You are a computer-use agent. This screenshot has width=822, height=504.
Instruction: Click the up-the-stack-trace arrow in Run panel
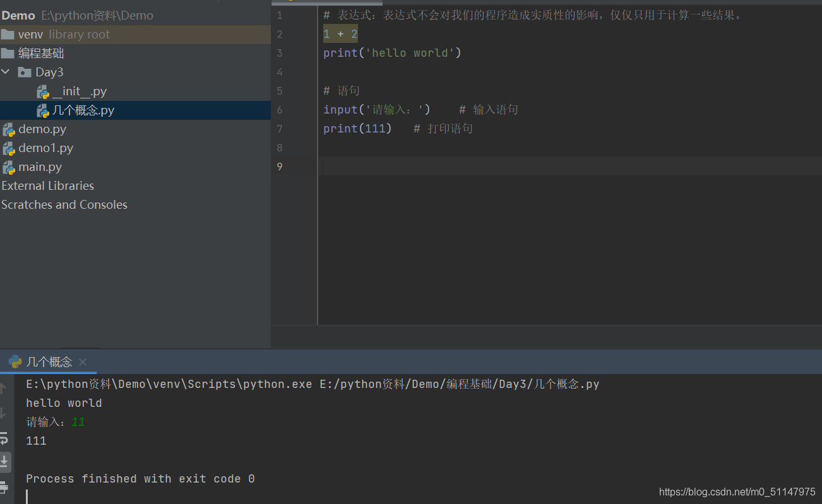click(3, 389)
